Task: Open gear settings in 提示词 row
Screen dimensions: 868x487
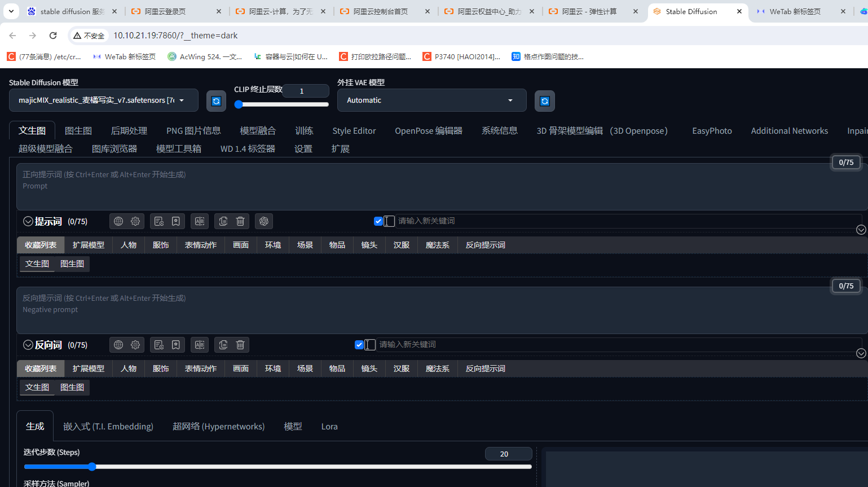Action: 135,221
